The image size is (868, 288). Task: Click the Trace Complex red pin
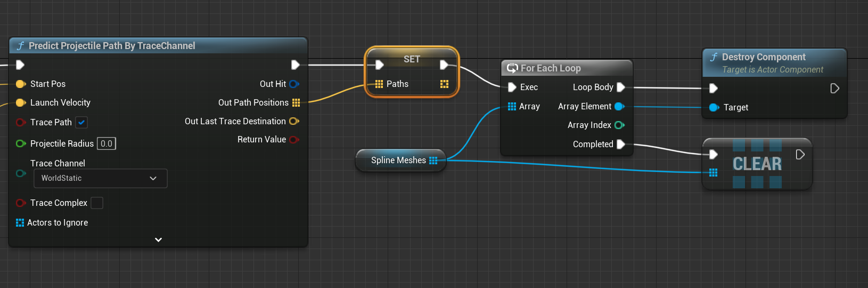tap(21, 203)
